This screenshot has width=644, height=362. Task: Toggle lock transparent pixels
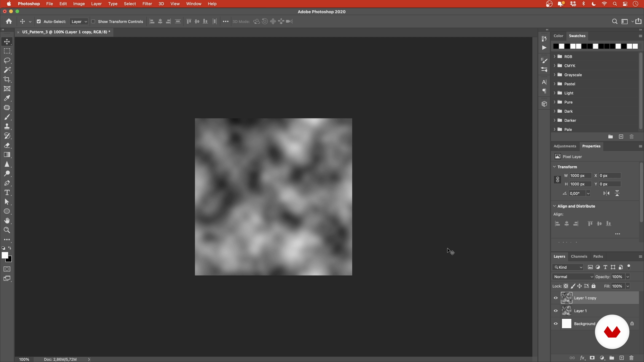tap(566, 286)
